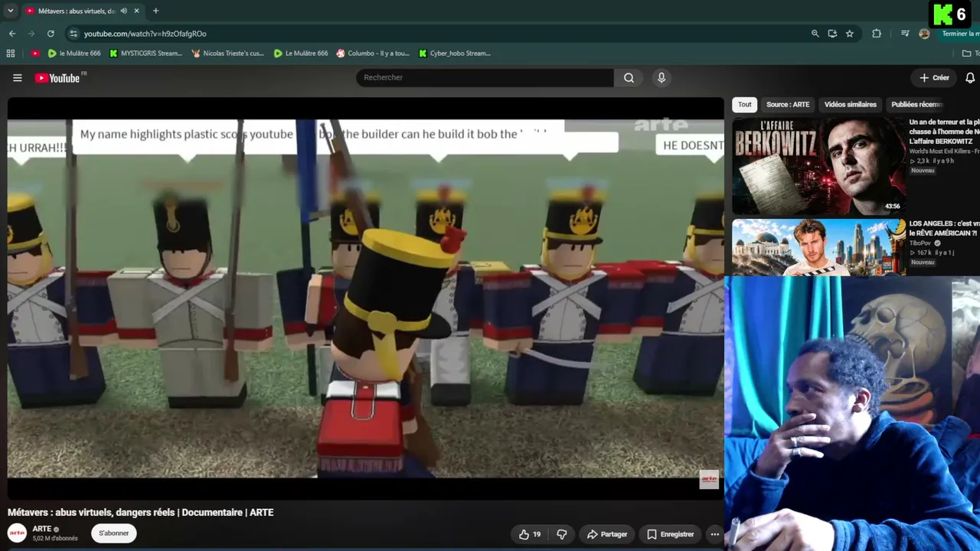
Task: View site information icon in address bar
Action: 73,34
